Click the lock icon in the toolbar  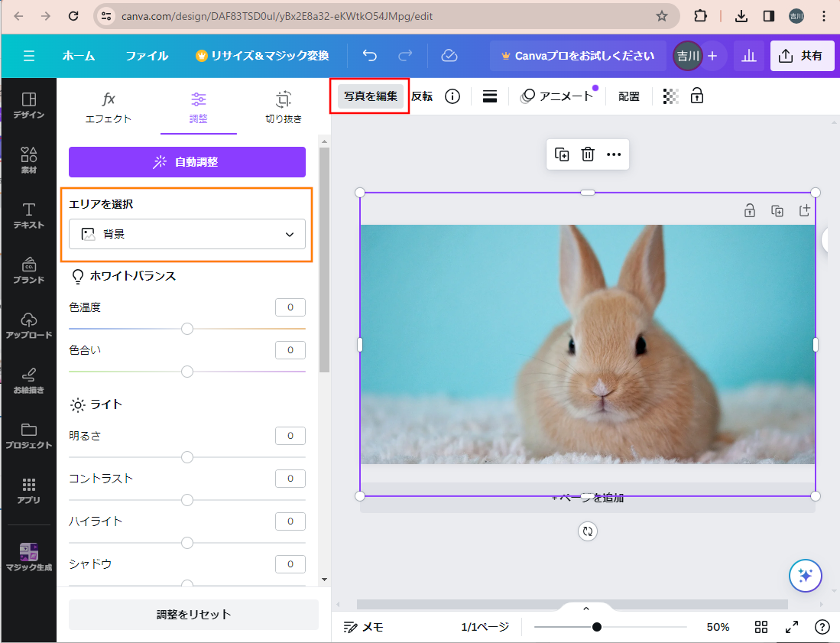(x=696, y=96)
